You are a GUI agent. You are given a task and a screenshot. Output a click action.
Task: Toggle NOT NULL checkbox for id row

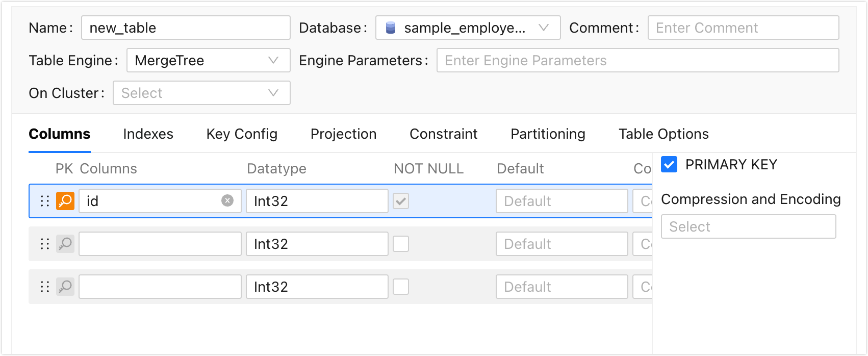(x=401, y=201)
